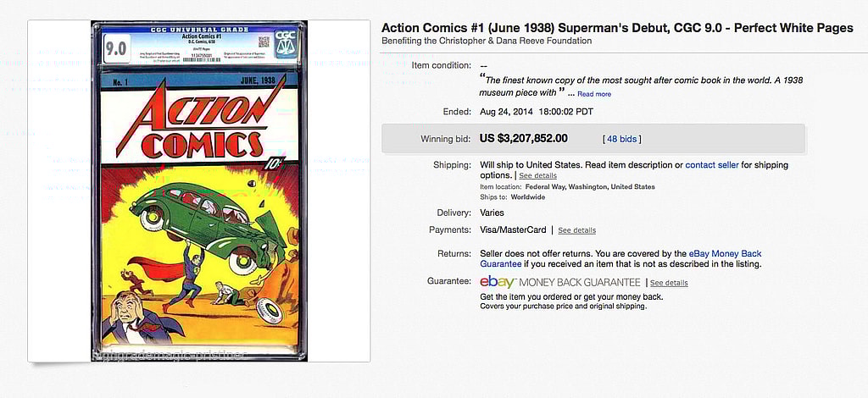Click the Christopher & Dana Reeve Foundation subtitle
This screenshot has height=398, width=868.
[487, 41]
